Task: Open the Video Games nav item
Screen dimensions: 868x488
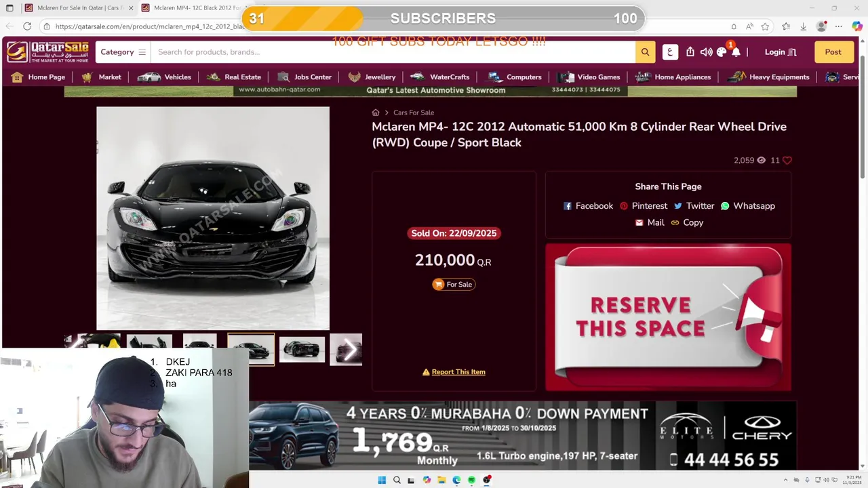Action: 589,77
